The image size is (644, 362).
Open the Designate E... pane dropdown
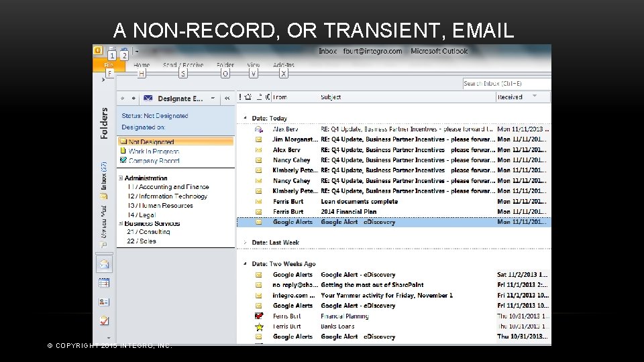pyautogui.click(x=213, y=99)
